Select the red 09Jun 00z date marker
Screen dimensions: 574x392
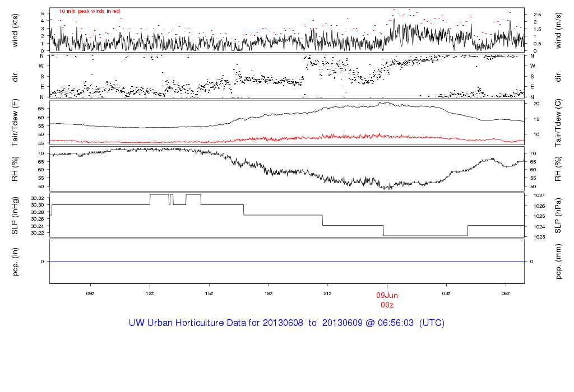point(387,300)
